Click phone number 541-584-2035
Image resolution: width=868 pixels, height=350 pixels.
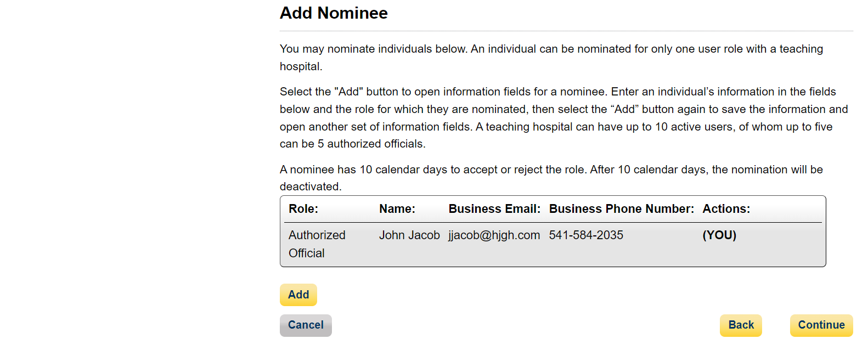click(586, 235)
